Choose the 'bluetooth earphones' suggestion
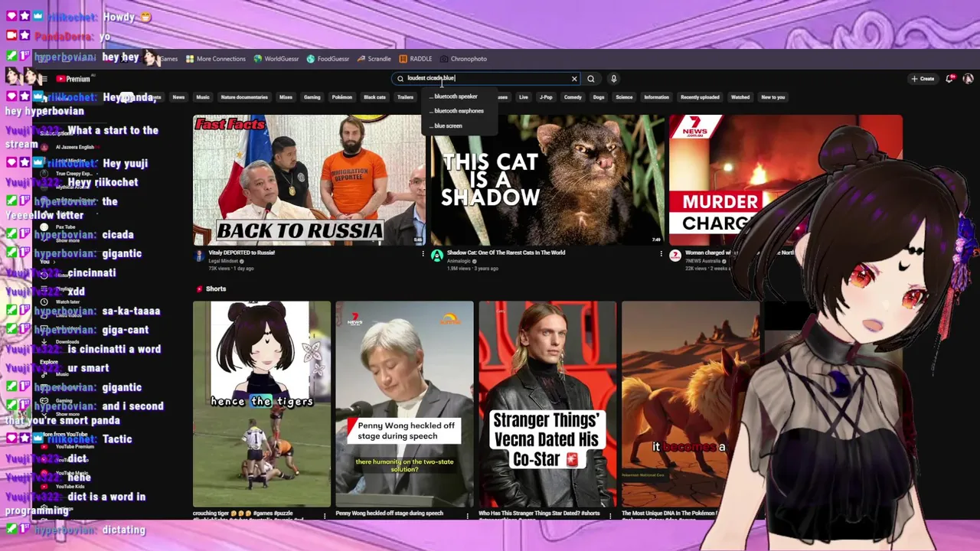Screen dimensions: 980x551 click(x=457, y=111)
